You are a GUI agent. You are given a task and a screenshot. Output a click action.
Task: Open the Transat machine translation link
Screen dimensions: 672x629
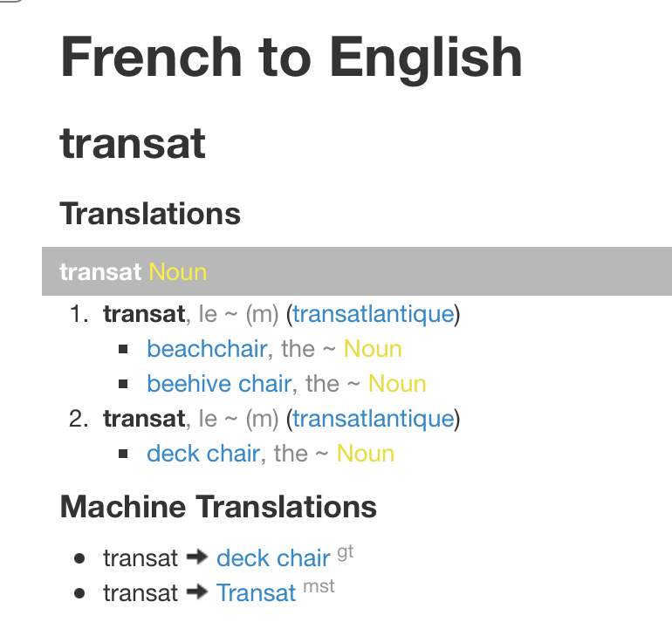click(257, 593)
